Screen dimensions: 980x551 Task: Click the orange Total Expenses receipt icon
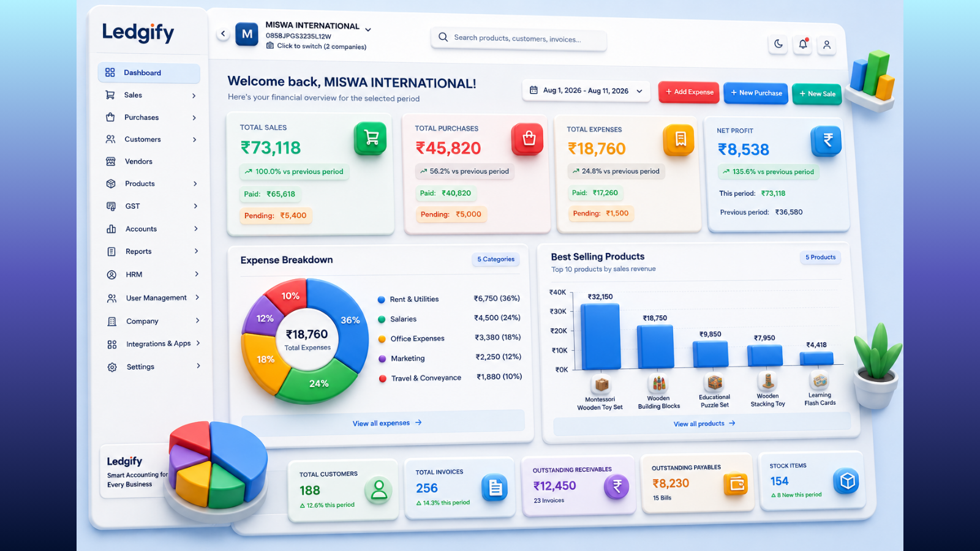(679, 140)
